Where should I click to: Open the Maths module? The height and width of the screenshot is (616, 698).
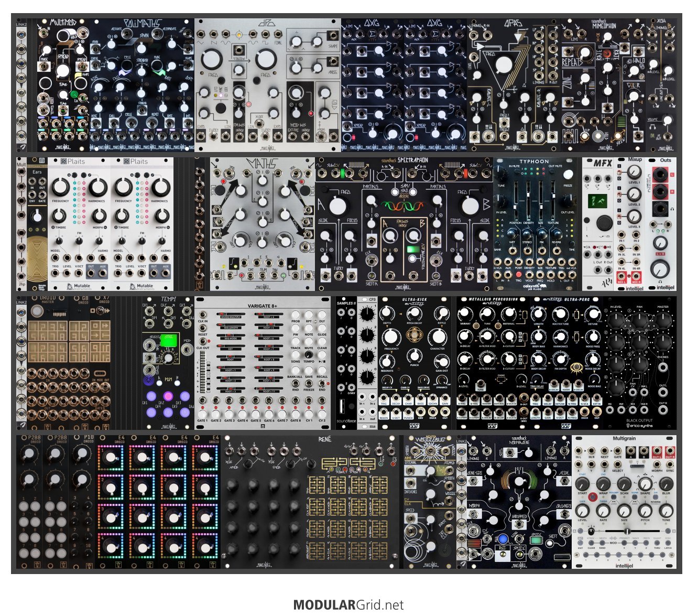[263, 224]
